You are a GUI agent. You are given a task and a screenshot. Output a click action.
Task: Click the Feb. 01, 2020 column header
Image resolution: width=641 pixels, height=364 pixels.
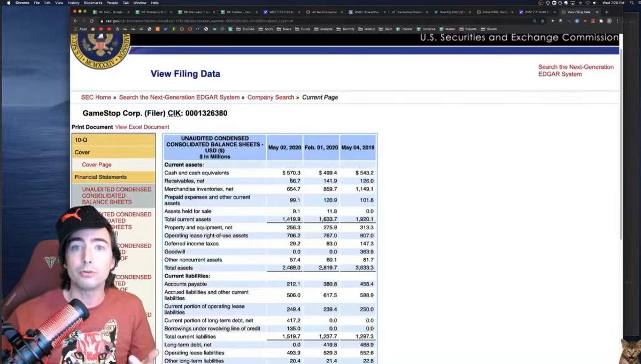pyautogui.click(x=321, y=148)
